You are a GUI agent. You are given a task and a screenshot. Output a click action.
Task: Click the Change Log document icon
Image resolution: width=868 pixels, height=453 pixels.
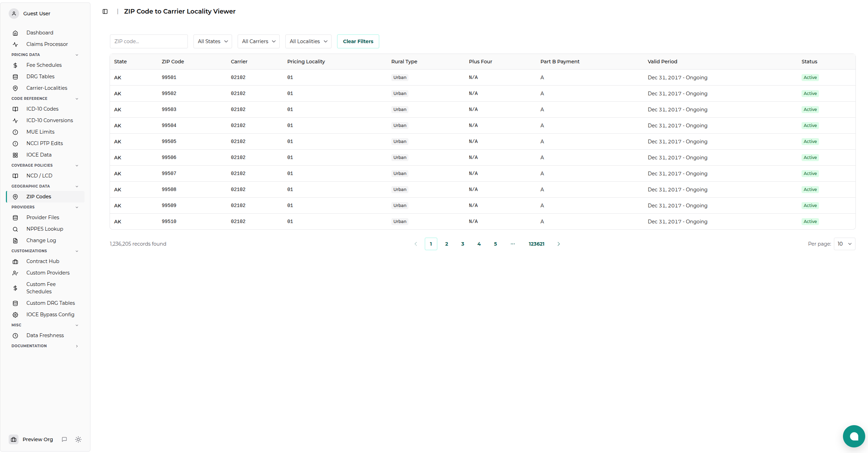(15, 241)
